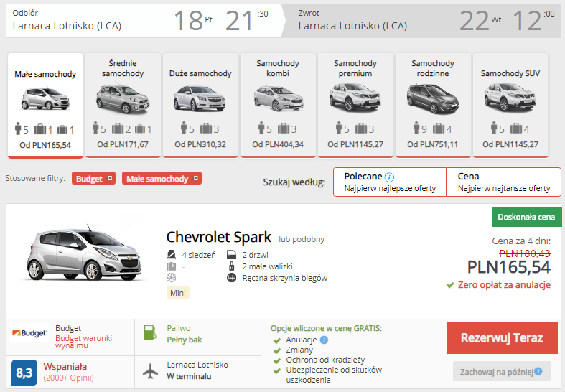Change pickup time 21:30
This screenshot has width=565, height=392.
pyautogui.click(x=247, y=21)
